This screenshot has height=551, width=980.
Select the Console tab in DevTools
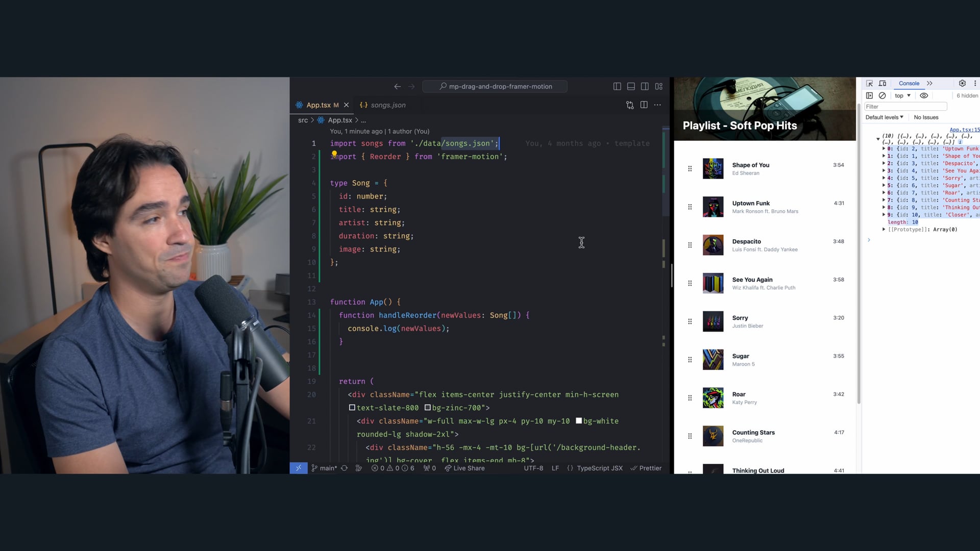909,83
